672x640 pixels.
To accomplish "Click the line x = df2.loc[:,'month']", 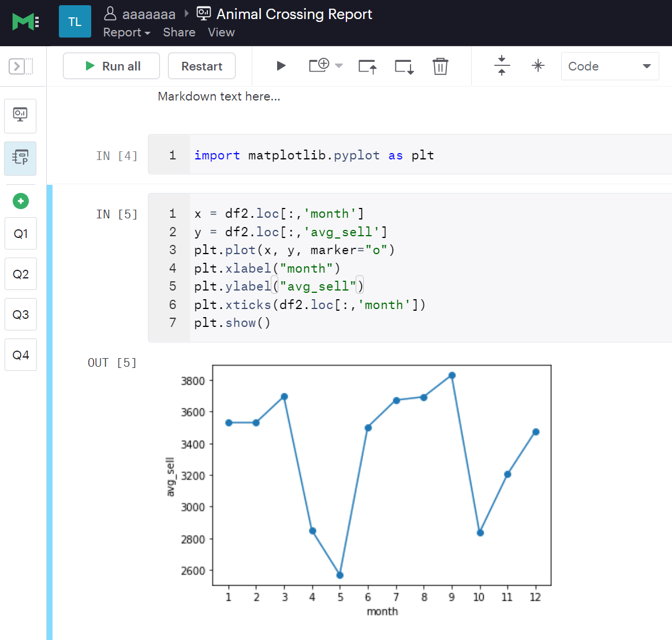I will click(x=279, y=214).
